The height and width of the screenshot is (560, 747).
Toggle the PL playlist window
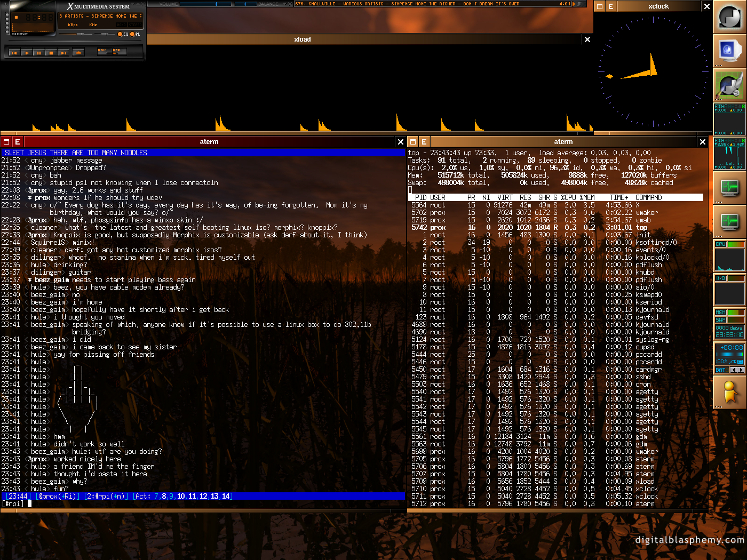(x=135, y=34)
